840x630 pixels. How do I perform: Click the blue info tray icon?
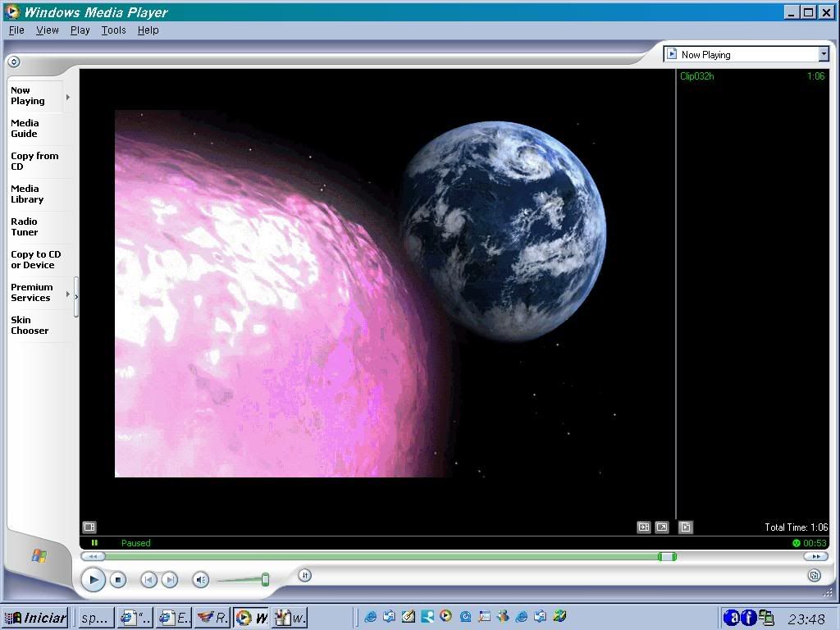[750, 618]
